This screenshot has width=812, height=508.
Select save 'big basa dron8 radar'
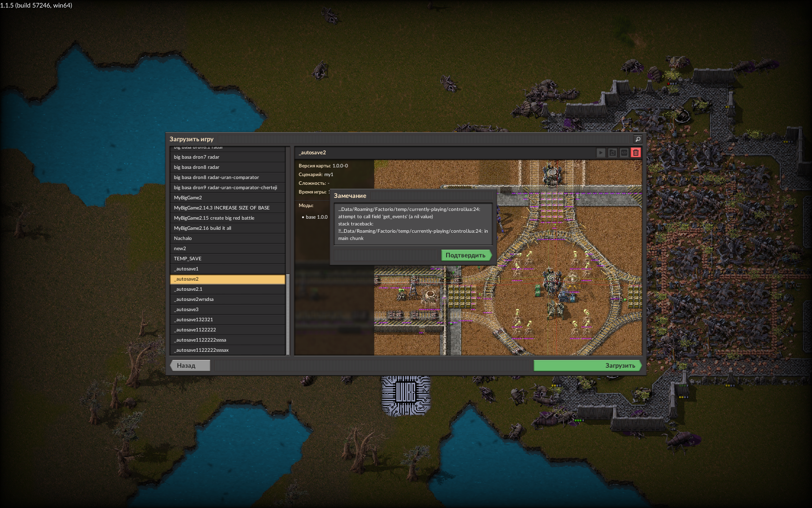pyautogui.click(x=228, y=167)
